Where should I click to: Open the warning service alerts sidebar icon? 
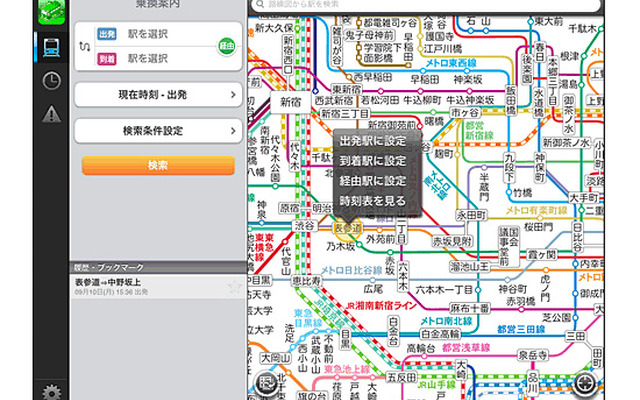pyautogui.click(x=51, y=114)
